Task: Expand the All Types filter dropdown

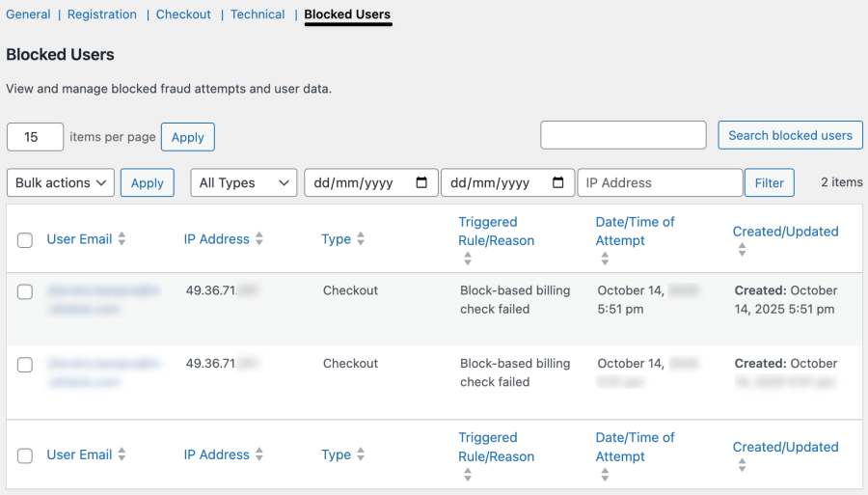Action: (243, 182)
